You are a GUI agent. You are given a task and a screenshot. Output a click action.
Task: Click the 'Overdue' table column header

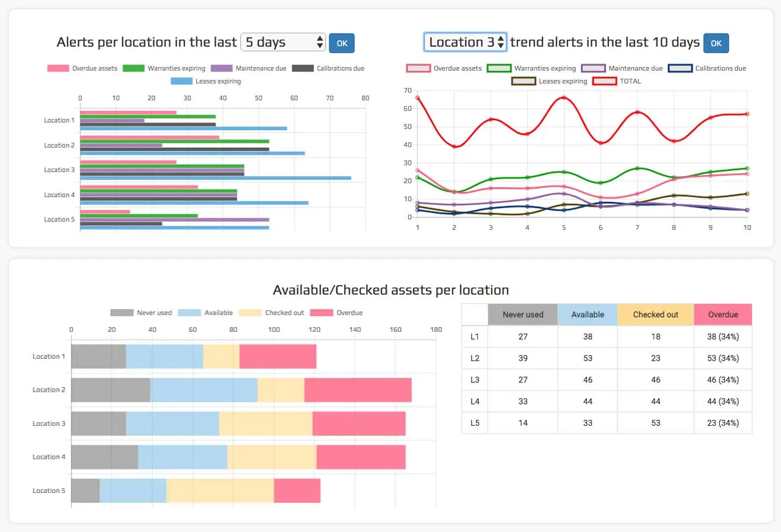(723, 315)
